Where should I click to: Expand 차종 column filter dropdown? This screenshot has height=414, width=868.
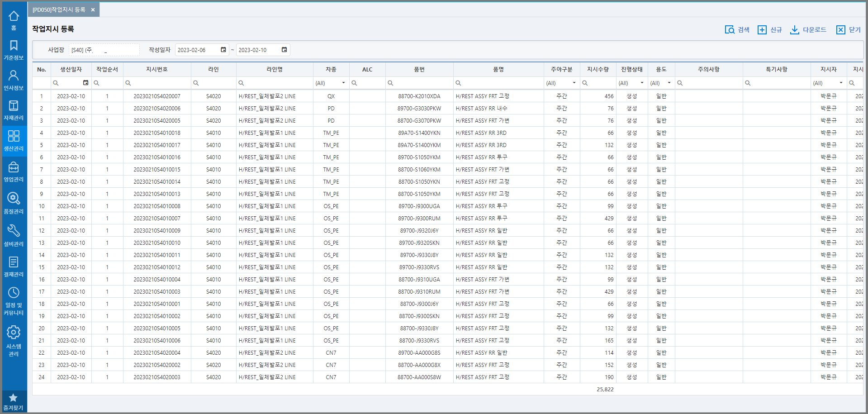(x=343, y=83)
